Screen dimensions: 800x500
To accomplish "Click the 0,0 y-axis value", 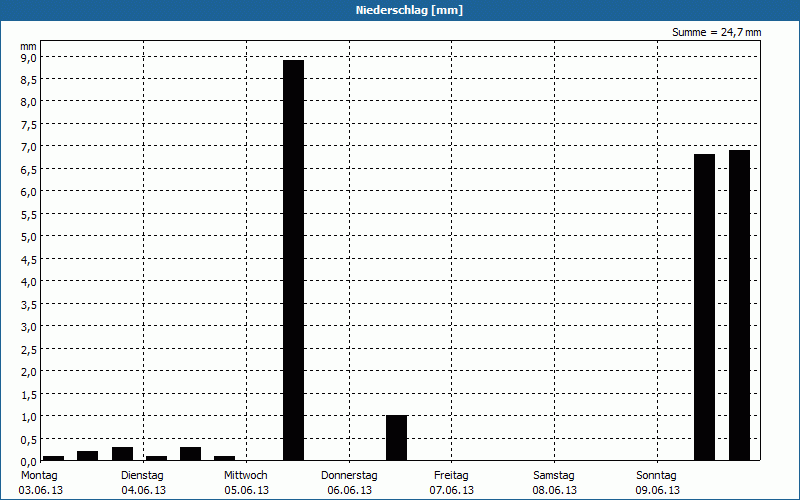I will (x=29, y=461).
